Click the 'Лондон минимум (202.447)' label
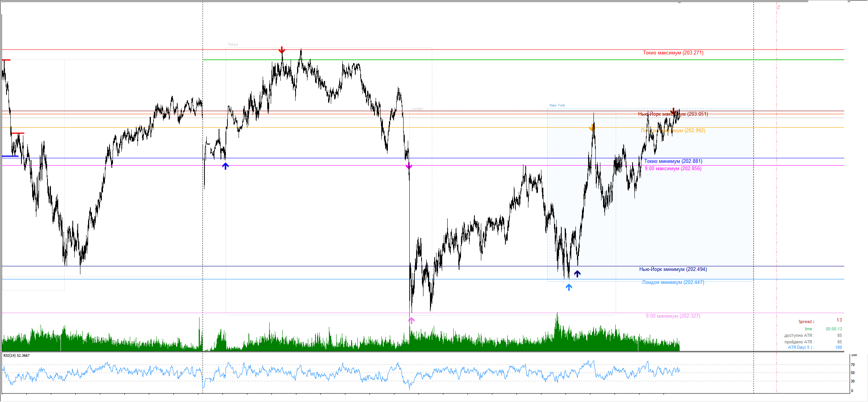Screen dimensions: 868x402 tap(673, 282)
